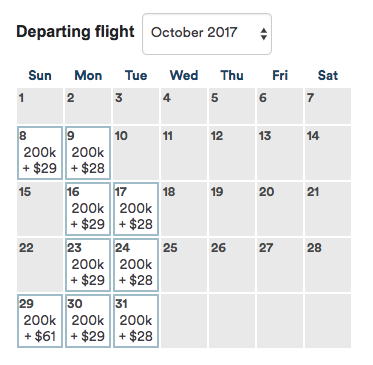Select October 29 fare 200k + $61

[x=40, y=321]
